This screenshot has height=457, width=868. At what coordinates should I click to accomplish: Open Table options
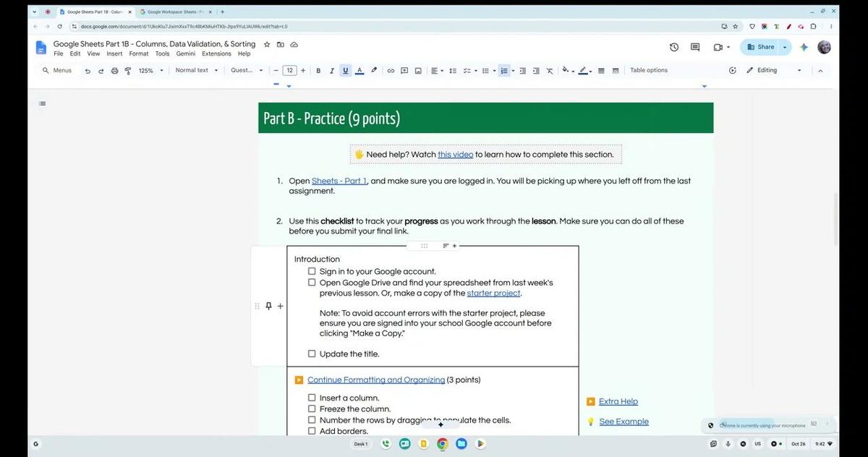pyautogui.click(x=649, y=71)
